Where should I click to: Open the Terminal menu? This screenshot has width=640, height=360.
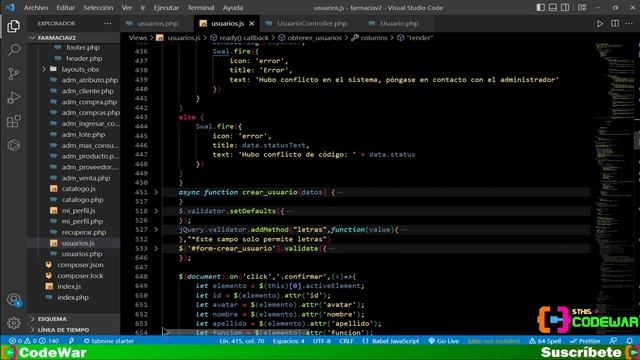click(x=201, y=8)
